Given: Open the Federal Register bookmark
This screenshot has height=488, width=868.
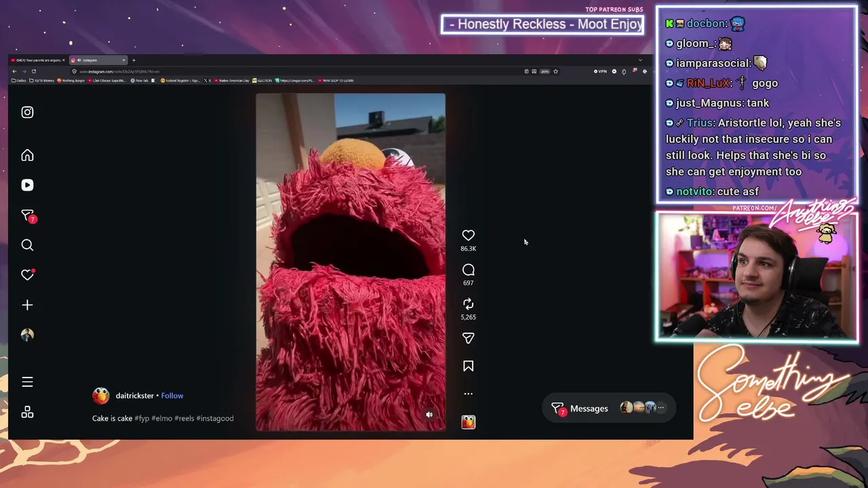Looking at the screenshot, I should tap(180, 81).
